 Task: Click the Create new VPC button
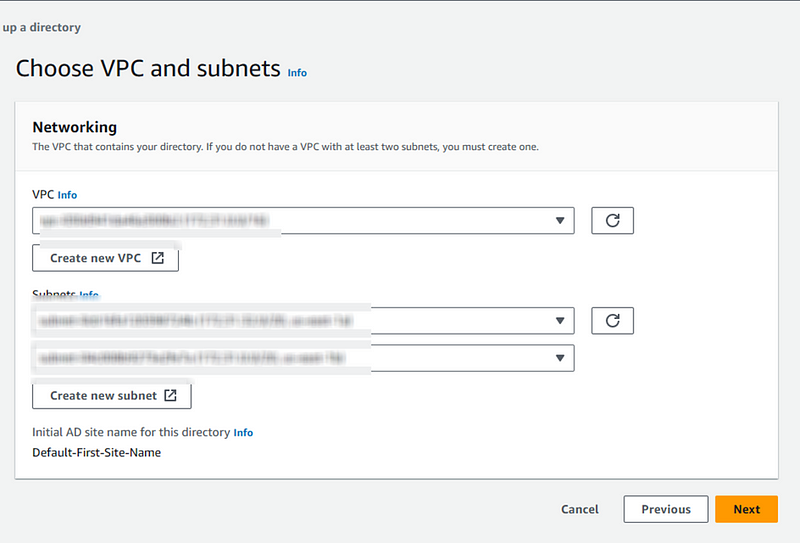105,258
